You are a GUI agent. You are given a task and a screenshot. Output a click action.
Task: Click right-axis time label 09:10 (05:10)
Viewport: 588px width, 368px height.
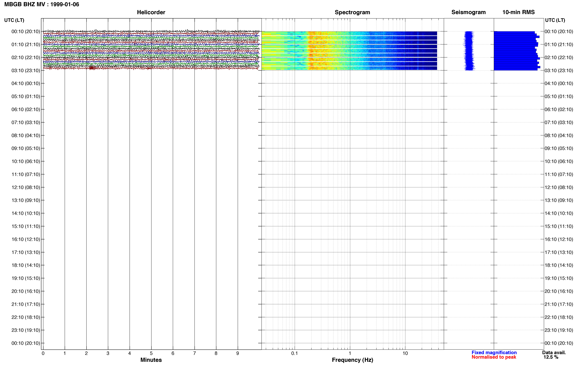[x=559, y=148]
